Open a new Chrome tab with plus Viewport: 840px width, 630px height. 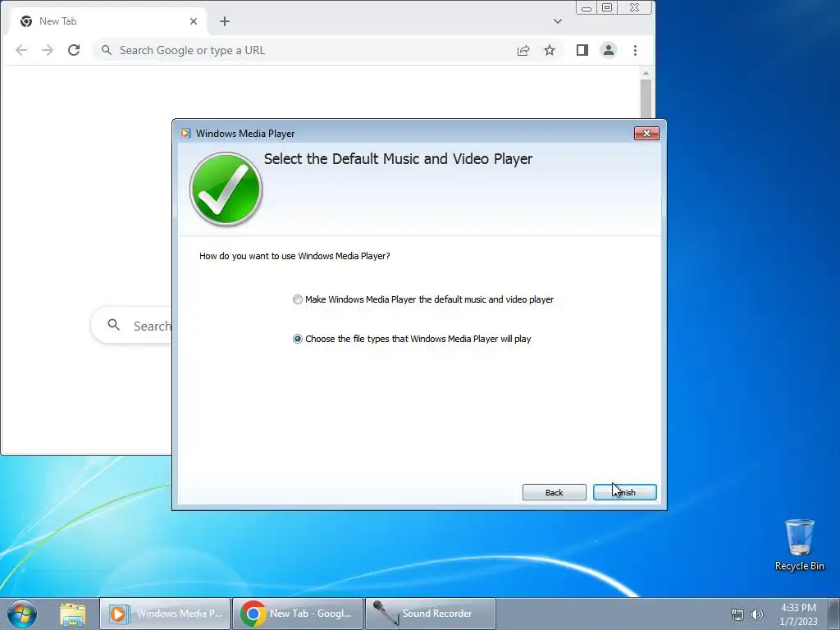tap(225, 21)
